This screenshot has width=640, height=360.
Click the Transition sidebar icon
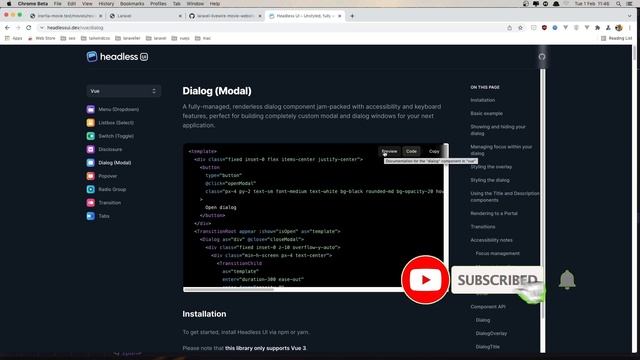pos(91,202)
